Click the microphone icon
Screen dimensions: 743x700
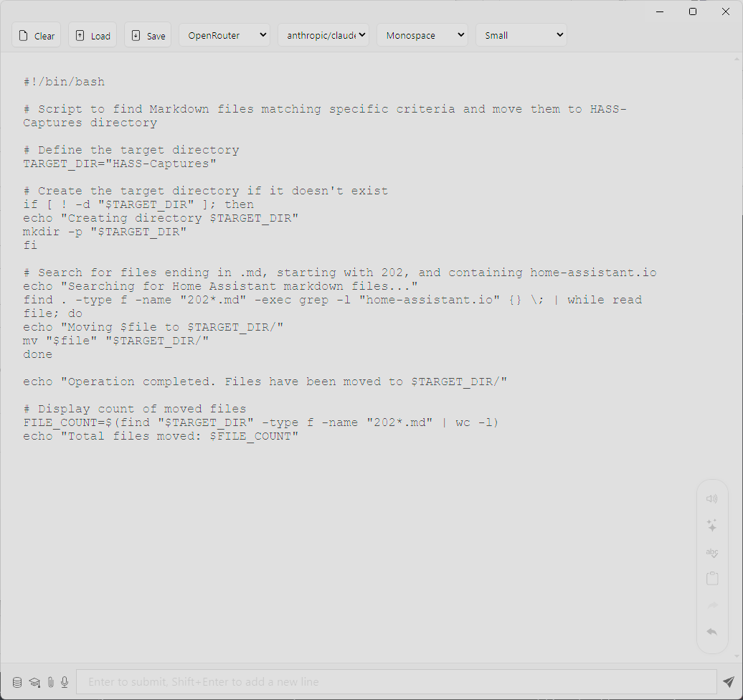[x=65, y=682]
